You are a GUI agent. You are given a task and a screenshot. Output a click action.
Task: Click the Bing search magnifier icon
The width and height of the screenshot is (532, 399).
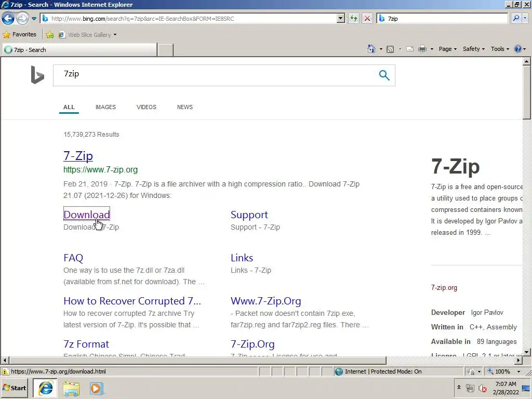point(384,75)
